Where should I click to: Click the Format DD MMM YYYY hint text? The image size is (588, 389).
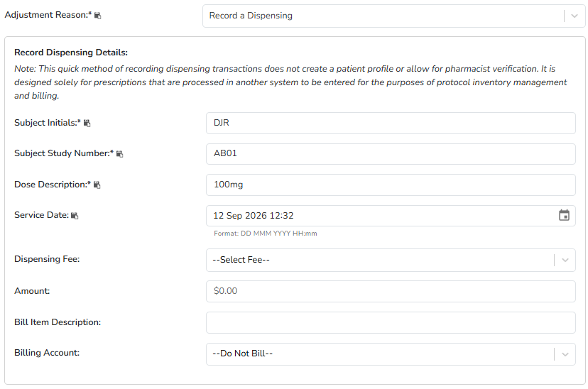point(266,234)
